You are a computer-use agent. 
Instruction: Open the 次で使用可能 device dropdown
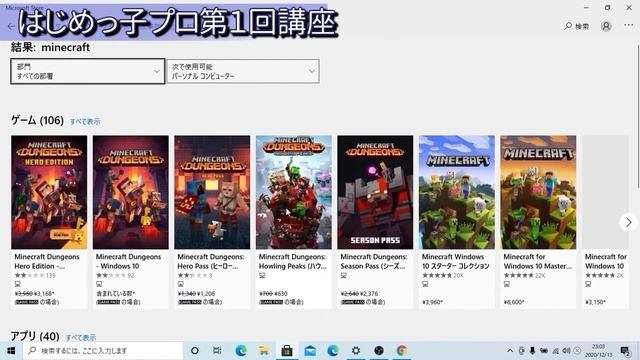click(243, 71)
